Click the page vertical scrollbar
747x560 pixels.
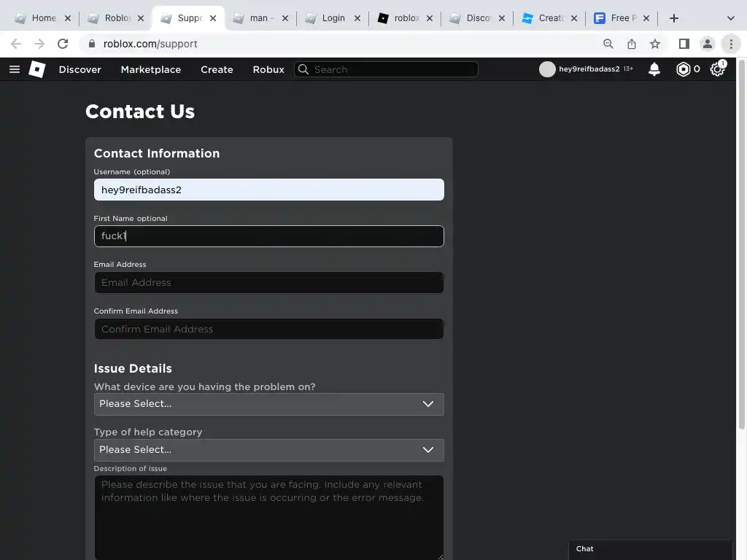pyautogui.click(x=741, y=244)
